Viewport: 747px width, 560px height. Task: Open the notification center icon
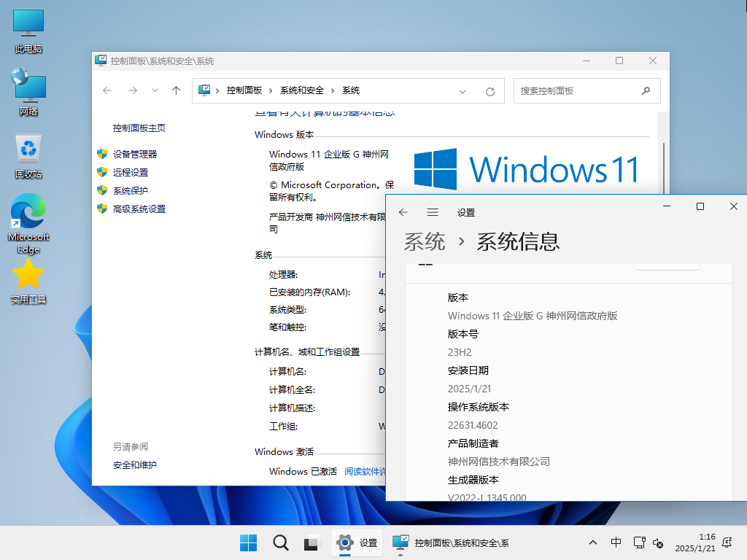pos(727,542)
